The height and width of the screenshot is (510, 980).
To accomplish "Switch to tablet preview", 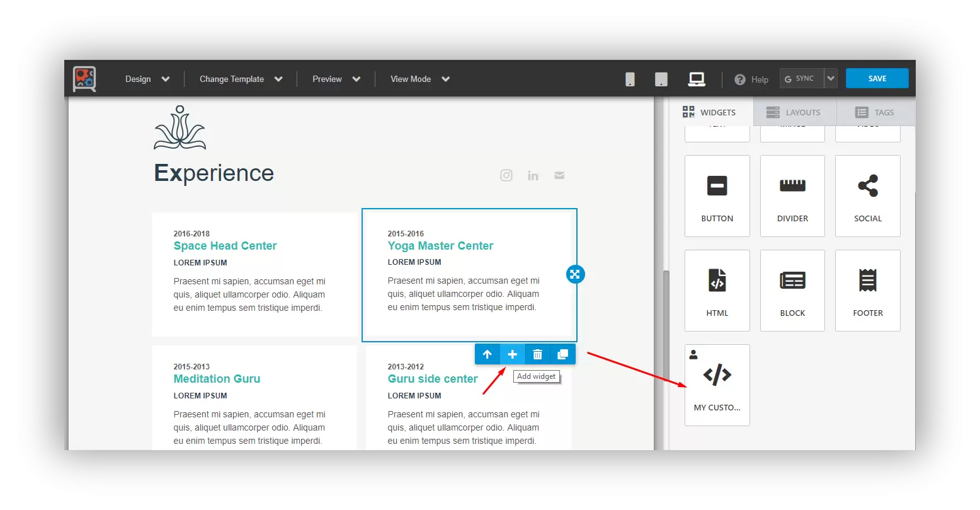I will click(661, 79).
